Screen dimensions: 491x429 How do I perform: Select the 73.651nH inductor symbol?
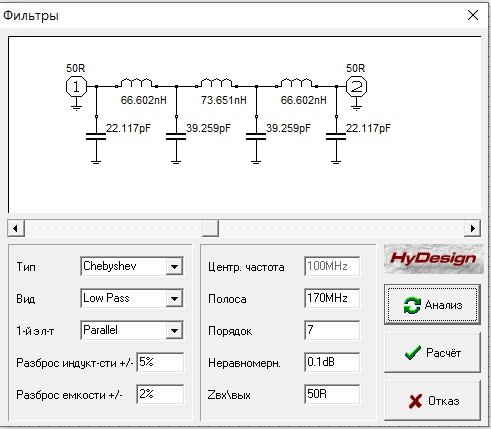216,83
